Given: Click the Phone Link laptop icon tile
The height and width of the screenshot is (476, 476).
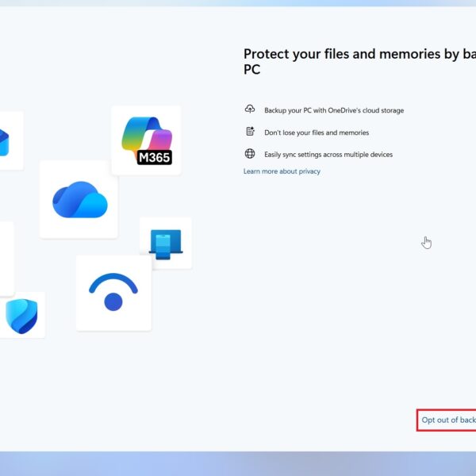Looking at the screenshot, I should click(x=166, y=244).
